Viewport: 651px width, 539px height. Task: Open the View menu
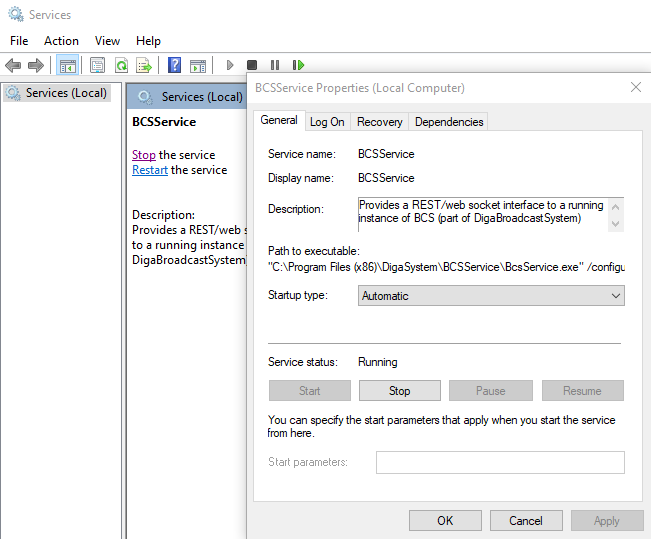[107, 41]
